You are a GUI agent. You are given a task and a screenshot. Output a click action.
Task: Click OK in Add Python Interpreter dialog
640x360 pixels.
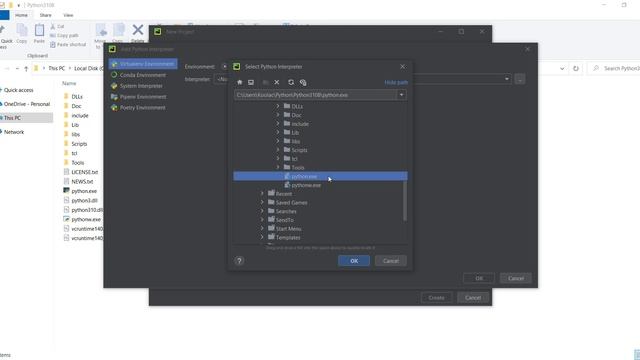point(479,278)
